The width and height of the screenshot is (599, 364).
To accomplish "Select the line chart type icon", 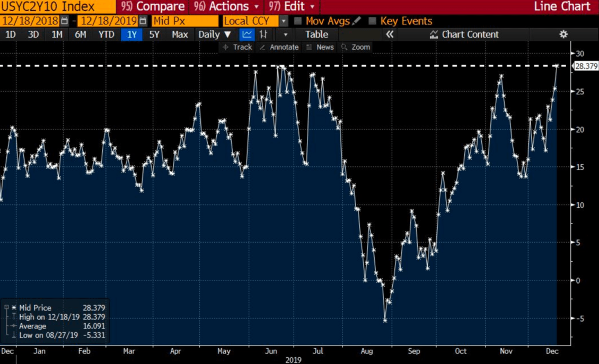I will (x=247, y=34).
